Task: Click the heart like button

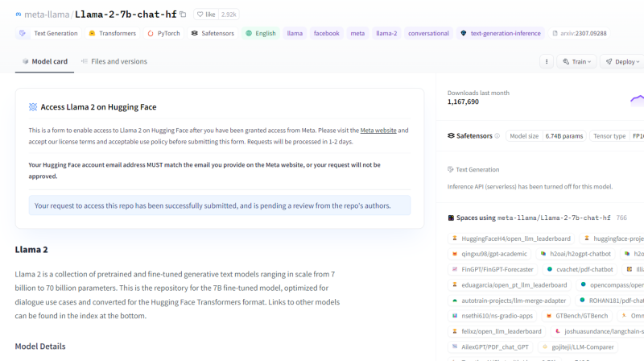Action: [206, 15]
